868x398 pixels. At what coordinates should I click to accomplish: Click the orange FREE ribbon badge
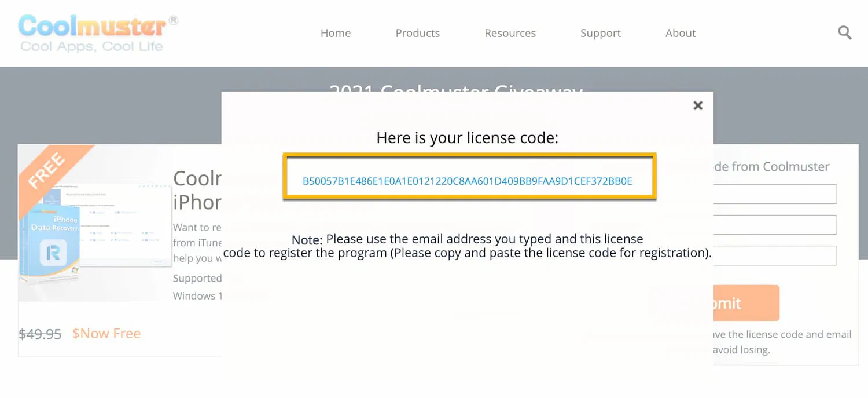pyautogui.click(x=47, y=170)
